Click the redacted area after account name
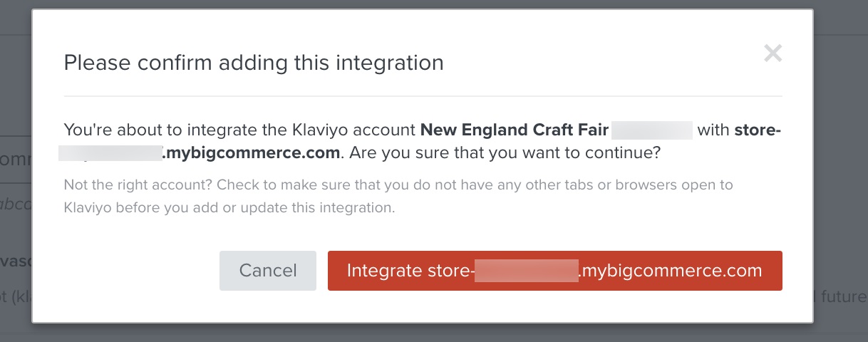868x342 pixels. (x=651, y=130)
